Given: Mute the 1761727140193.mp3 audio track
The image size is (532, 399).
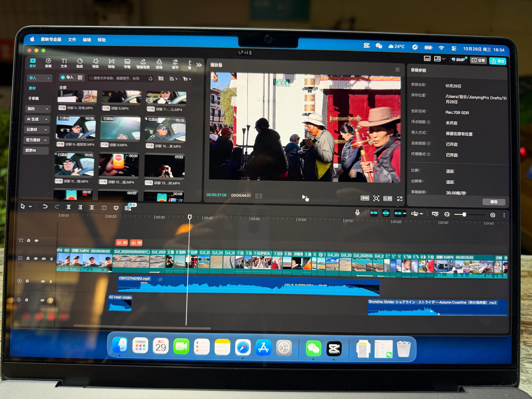Looking at the screenshot, I should click(43, 281).
